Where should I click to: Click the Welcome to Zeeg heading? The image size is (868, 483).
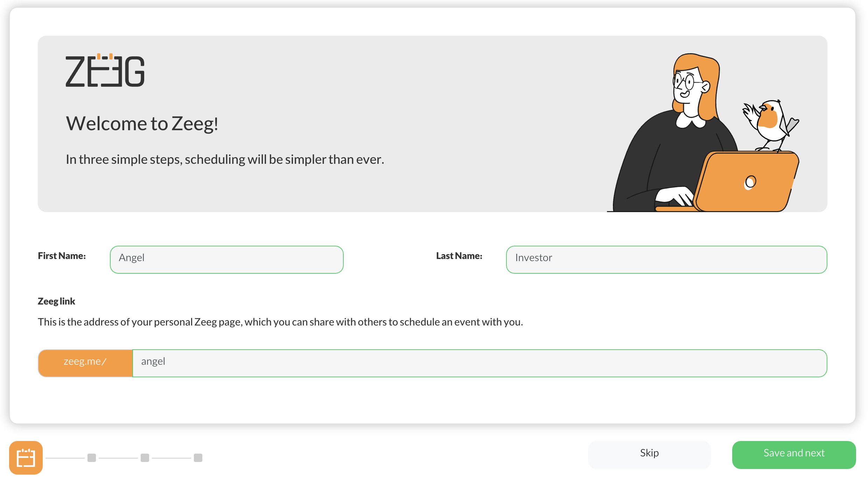coord(142,123)
